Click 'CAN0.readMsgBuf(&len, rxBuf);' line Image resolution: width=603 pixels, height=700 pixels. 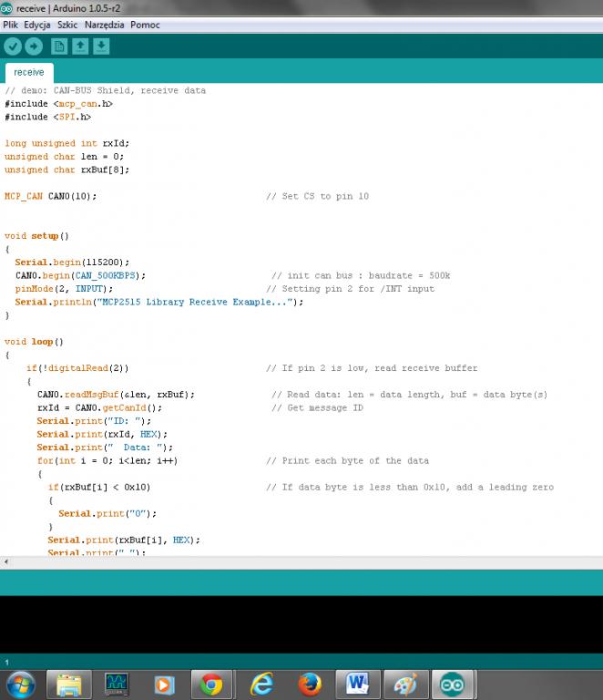pos(116,395)
